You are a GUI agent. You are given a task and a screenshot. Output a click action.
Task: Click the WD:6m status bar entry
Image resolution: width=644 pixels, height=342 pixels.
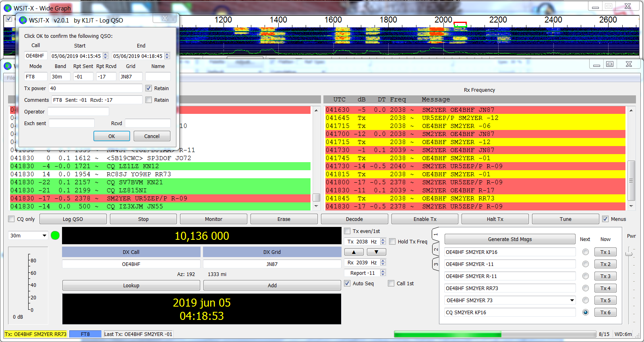pyautogui.click(x=623, y=334)
